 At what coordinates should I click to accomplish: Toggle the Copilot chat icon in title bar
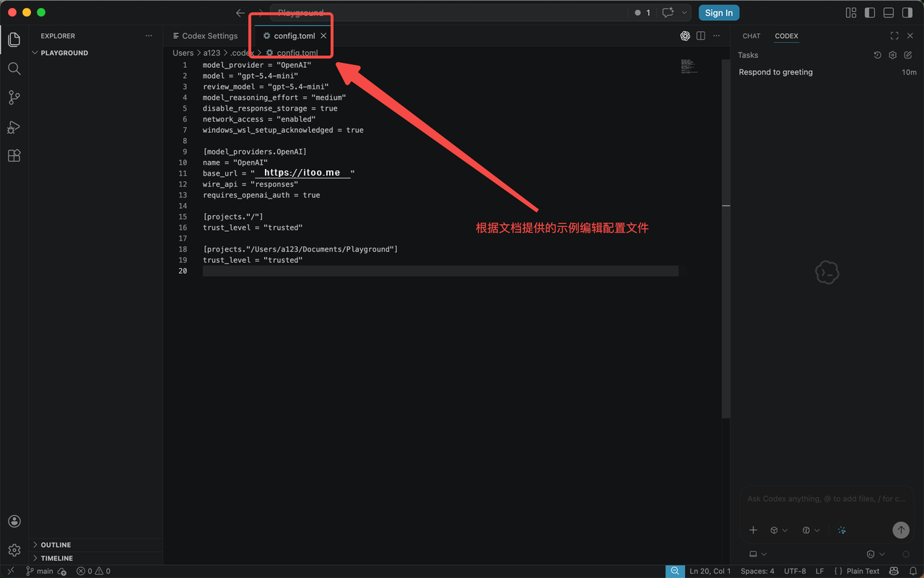click(x=668, y=12)
